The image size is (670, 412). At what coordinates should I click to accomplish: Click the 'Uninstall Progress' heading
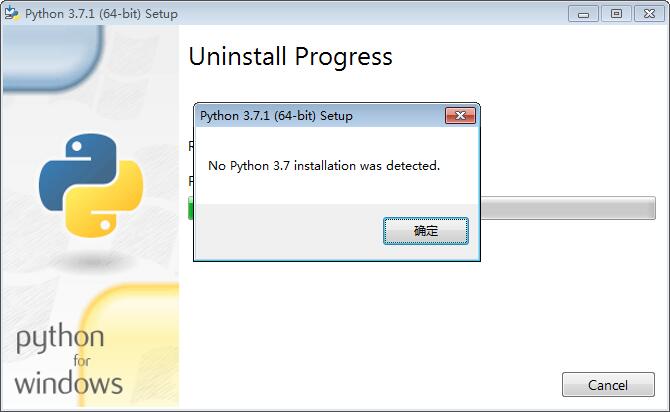tap(291, 57)
